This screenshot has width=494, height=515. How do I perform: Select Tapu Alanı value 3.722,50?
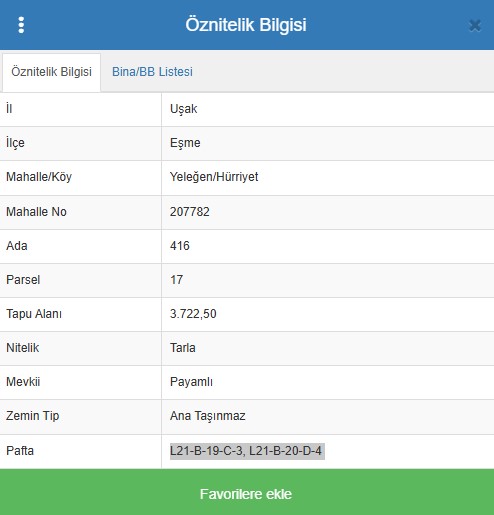[193, 314]
